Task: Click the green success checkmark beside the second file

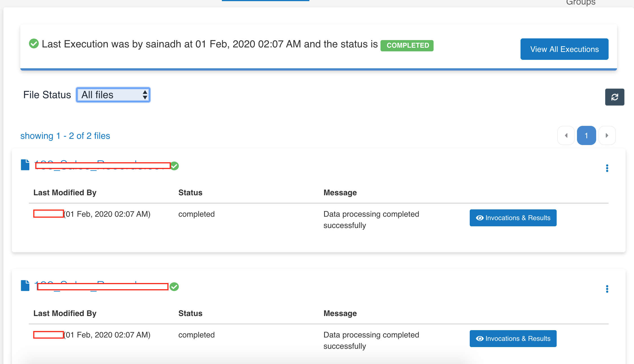Action: point(174,287)
